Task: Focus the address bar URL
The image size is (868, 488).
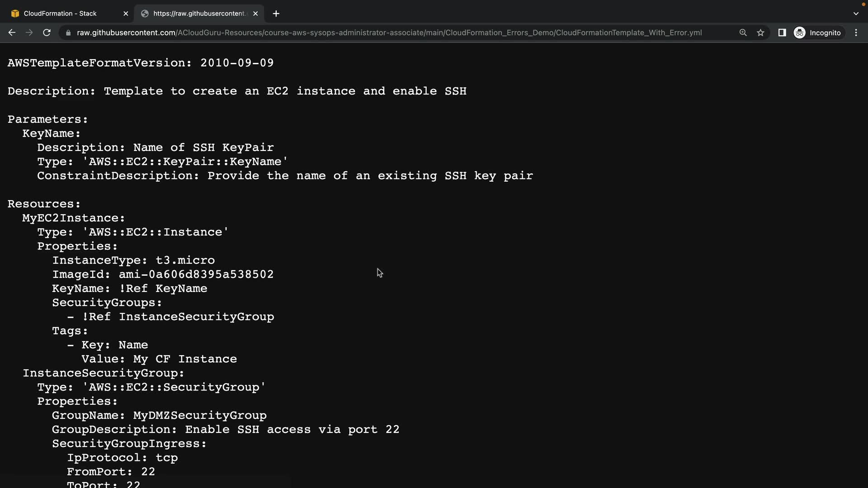Action: 389,33
